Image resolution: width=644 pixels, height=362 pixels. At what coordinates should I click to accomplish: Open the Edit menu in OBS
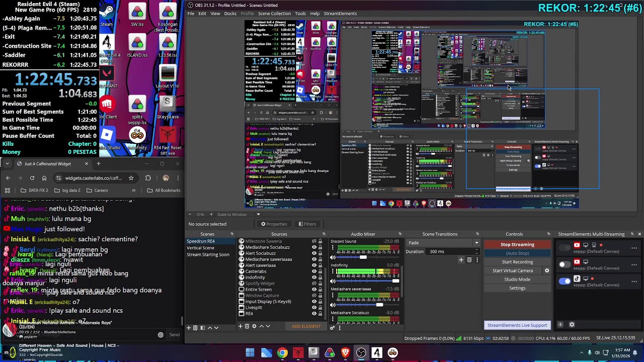(x=202, y=14)
